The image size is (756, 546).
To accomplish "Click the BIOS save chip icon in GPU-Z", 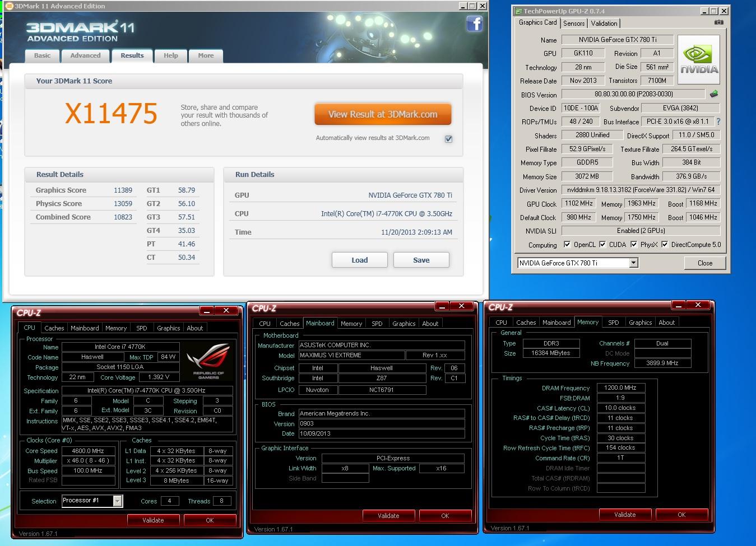I will pos(714,94).
